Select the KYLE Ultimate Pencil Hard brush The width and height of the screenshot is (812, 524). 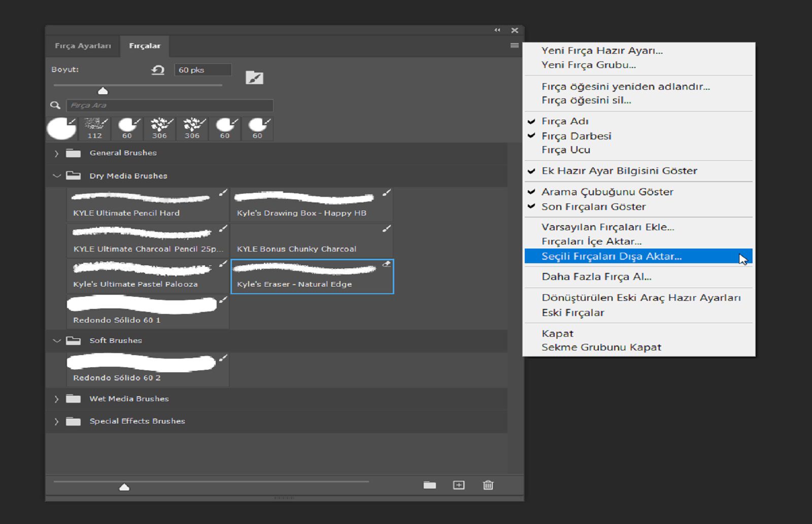point(148,205)
